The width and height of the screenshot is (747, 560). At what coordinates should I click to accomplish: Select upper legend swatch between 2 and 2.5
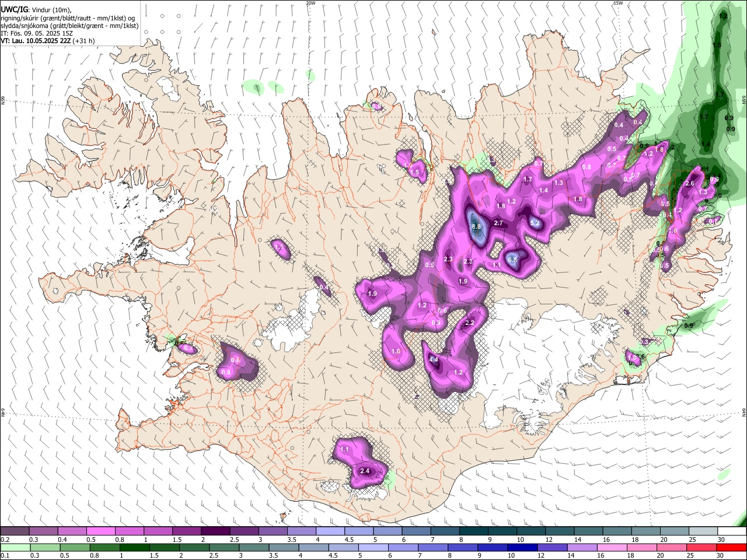click(215, 531)
